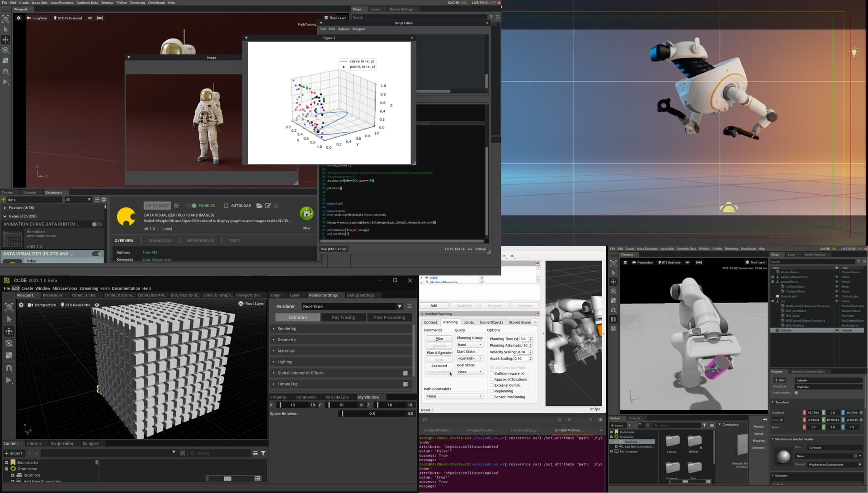This screenshot has width=868, height=493.
Task: Click the Extensions list options hamburger icon
Action: (x=97, y=200)
